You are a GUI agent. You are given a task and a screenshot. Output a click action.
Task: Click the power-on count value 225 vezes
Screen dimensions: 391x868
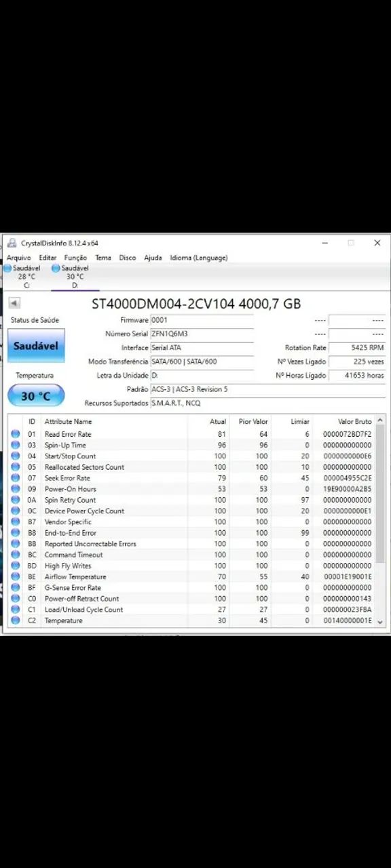[358, 361]
